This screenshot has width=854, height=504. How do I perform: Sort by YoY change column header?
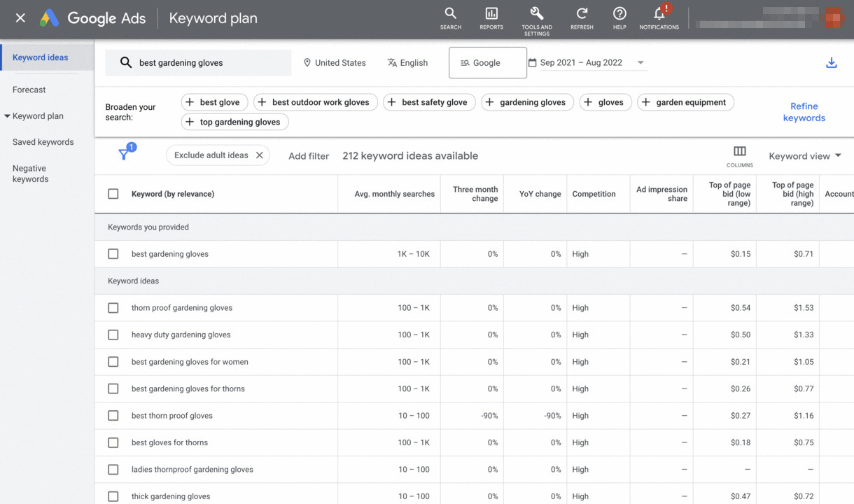pyautogui.click(x=540, y=194)
